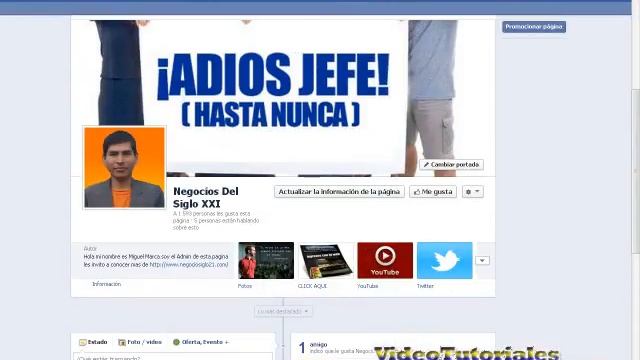Viewport: 640px width, 360px height.
Task: Click the Promocionar página button
Action: coord(533,27)
